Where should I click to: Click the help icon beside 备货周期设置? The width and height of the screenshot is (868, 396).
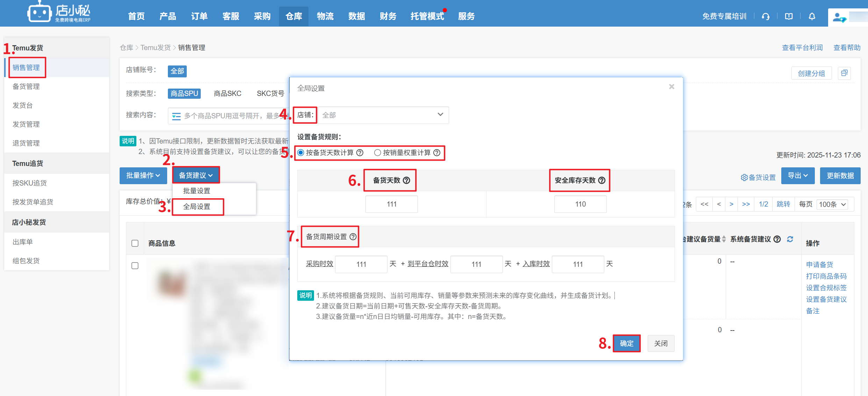click(353, 237)
